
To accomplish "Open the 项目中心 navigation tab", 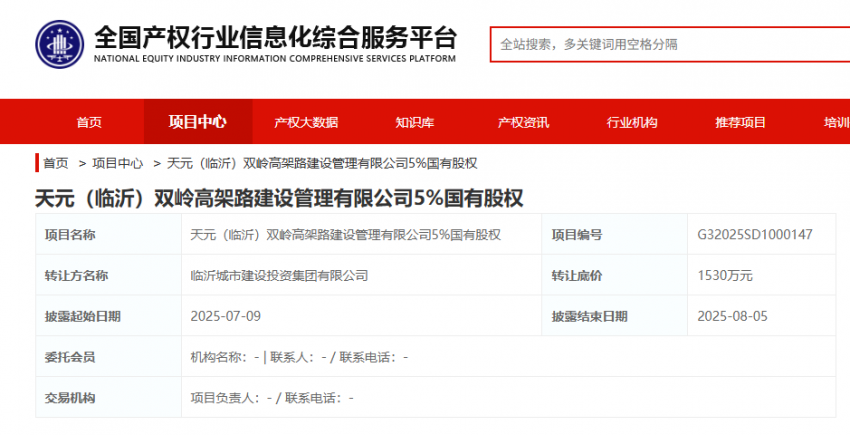I will [197, 121].
